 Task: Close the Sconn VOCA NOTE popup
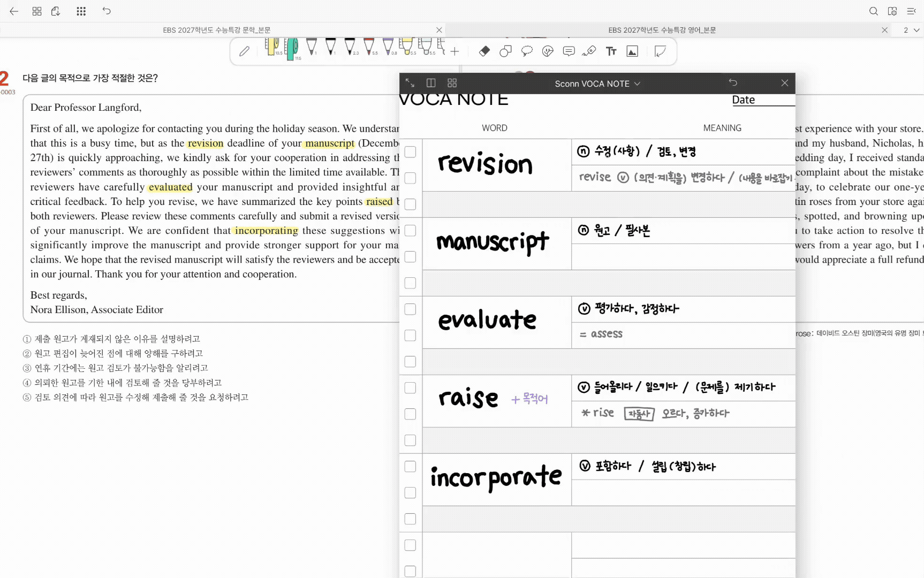(x=785, y=83)
